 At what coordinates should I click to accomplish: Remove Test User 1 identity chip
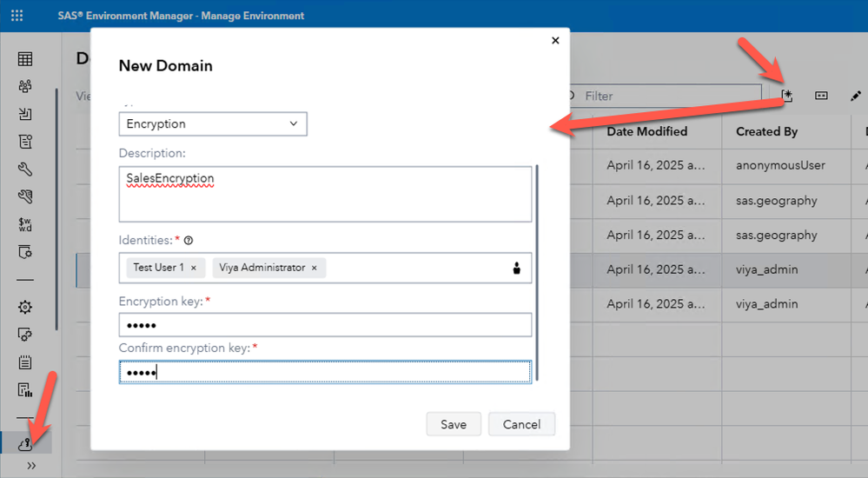point(194,268)
